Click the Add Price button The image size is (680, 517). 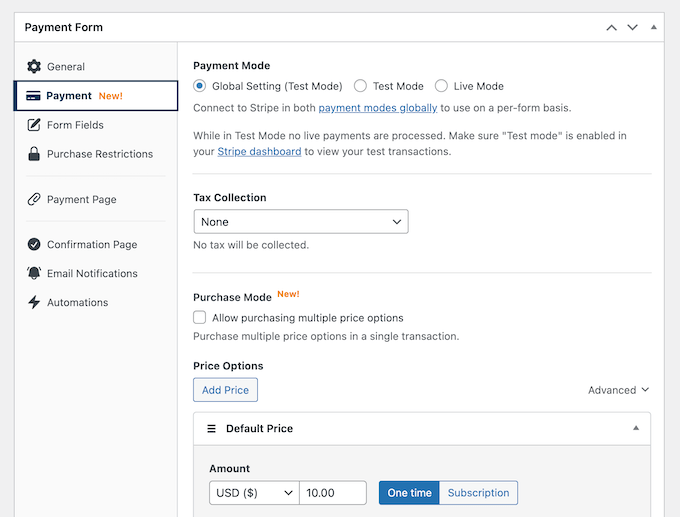pyautogui.click(x=226, y=390)
